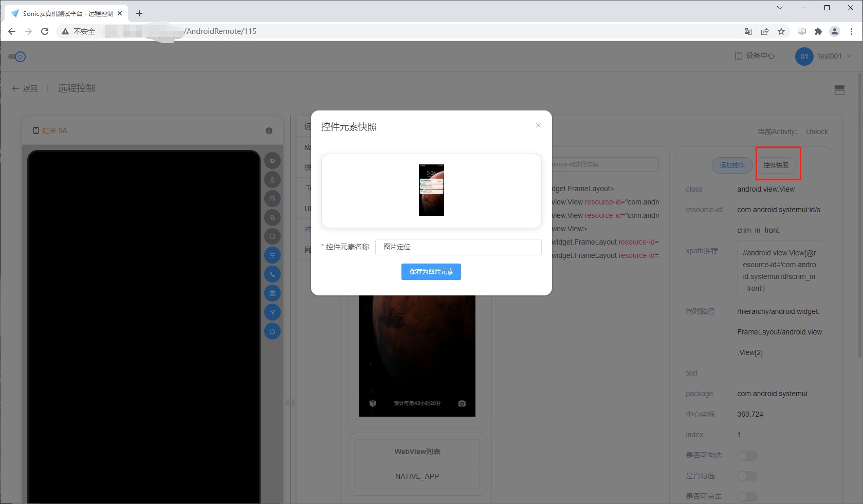Viewport: 863px width, 504px height.
Task: Click the location arrow icon in device toolbar
Action: click(x=272, y=312)
